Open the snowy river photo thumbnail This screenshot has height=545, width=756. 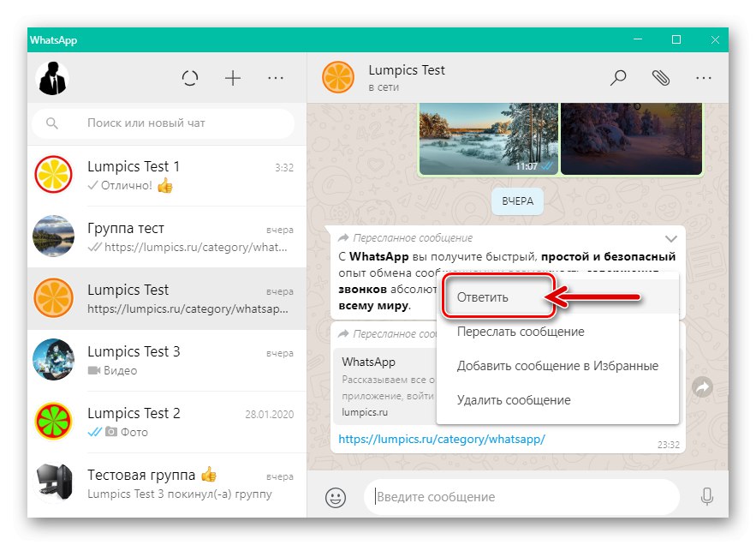tap(489, 139)
